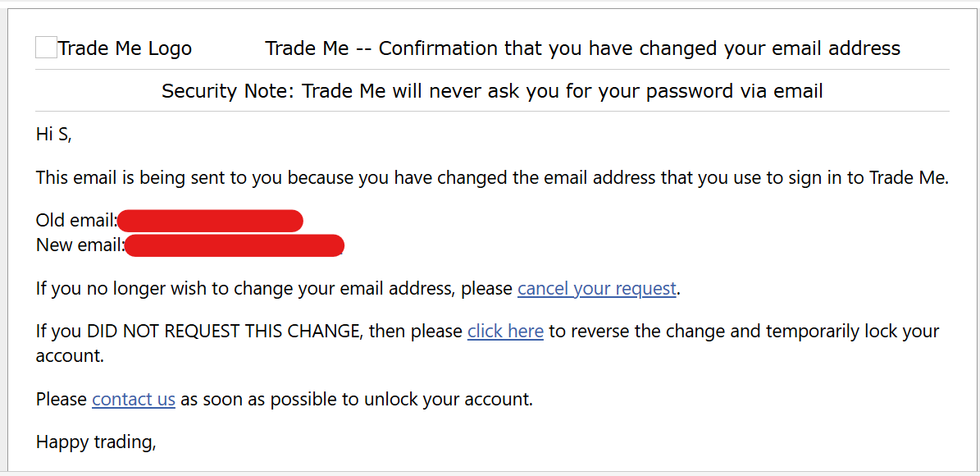
Task: Click the "Hi S," greeting
Action: point(54,134)
